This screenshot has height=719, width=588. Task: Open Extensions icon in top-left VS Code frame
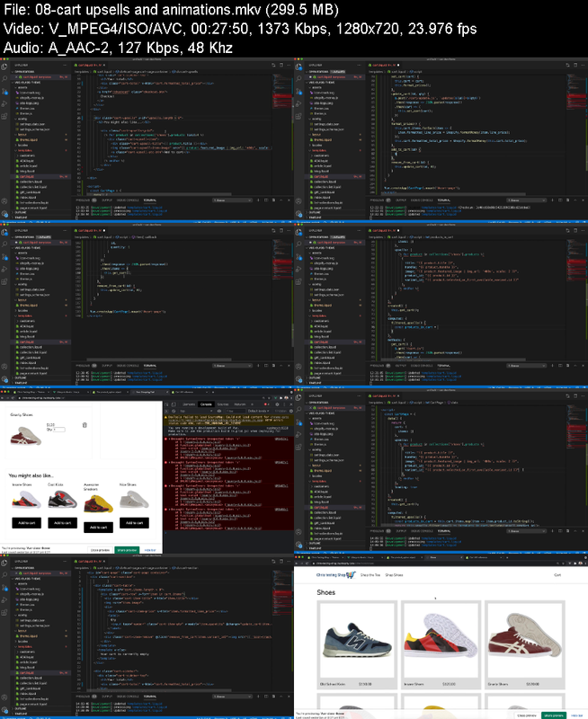4,117
